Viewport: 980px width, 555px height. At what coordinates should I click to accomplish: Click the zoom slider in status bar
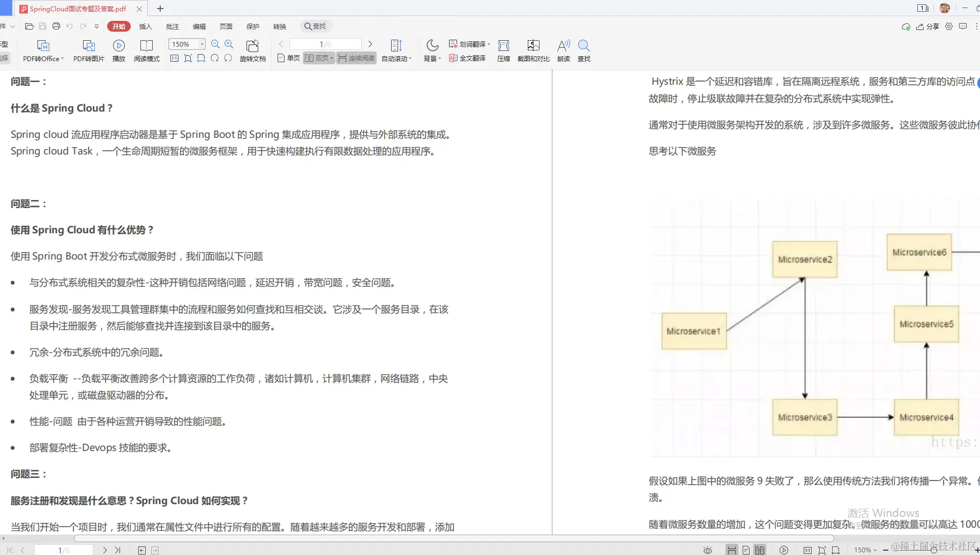coord(933,550)
